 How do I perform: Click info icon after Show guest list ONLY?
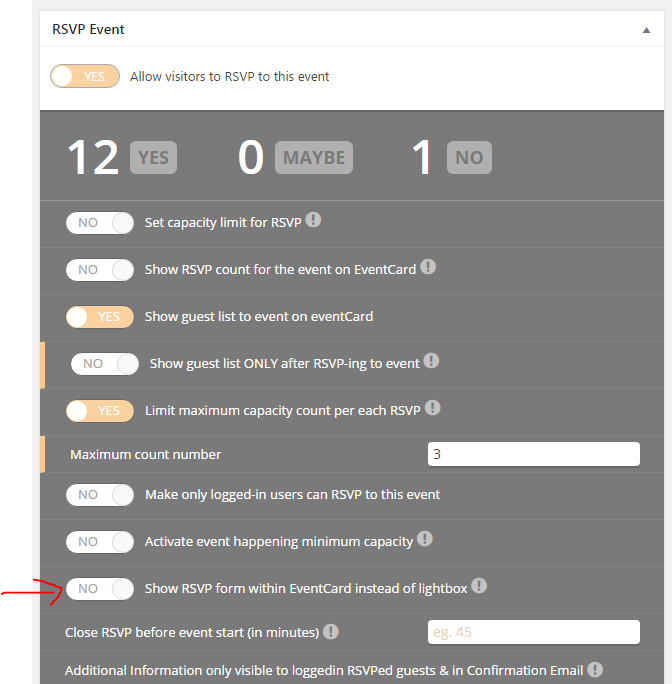[x=431, y=361]
